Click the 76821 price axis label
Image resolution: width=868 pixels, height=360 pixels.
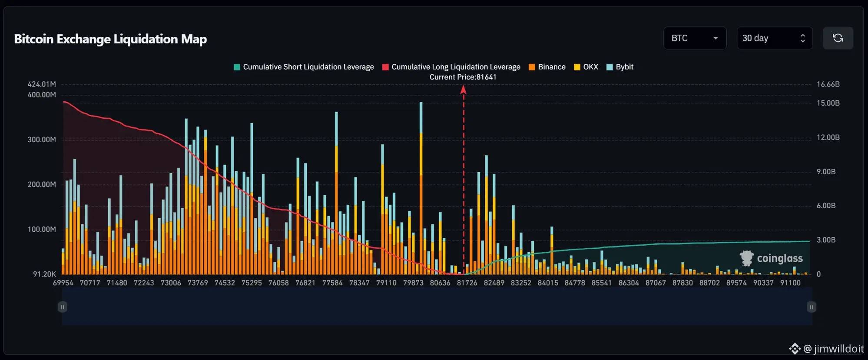(x=305, y=283)
